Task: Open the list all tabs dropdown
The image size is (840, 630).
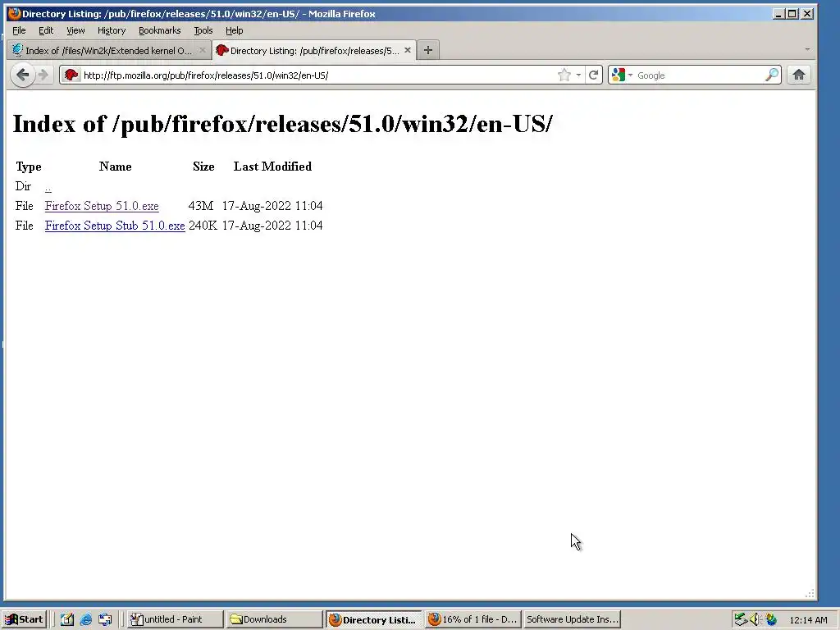Action: click(x=807, y=49)
